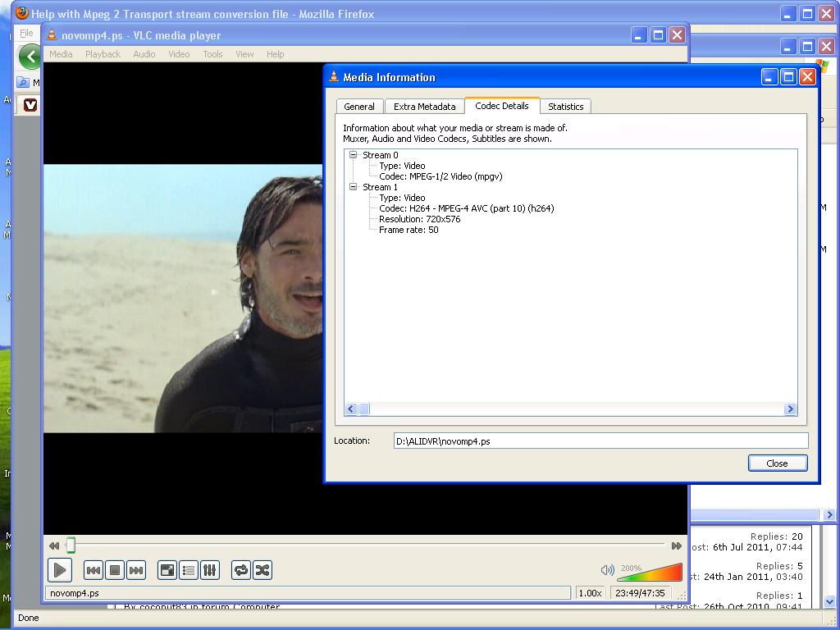Click the 1.00x playback speed indicator
The height and width of the screenshot is (630, 840).
tap(591, 593)
